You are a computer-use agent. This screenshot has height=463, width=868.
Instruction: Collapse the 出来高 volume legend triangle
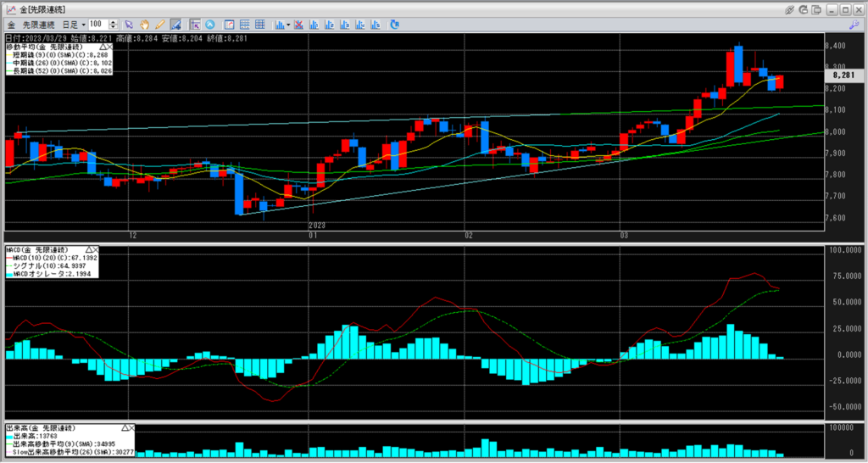(x=126, y=428)
